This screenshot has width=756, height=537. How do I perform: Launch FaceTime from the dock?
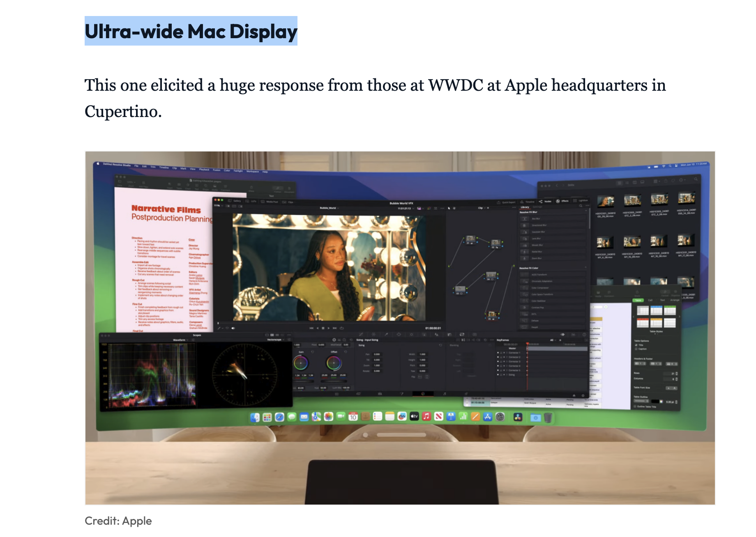click(341, 417)
